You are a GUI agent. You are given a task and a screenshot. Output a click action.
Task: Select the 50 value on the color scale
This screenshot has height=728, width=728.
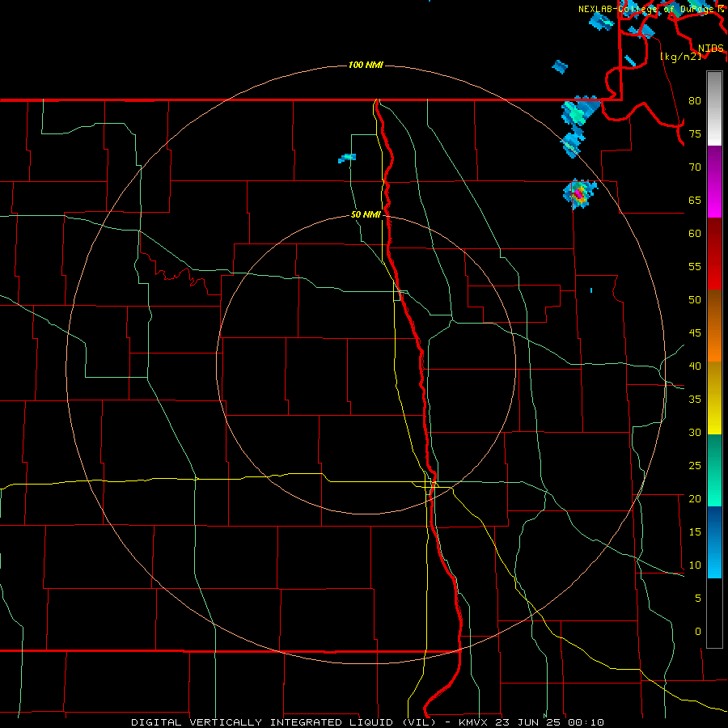(x=695, y=299)
